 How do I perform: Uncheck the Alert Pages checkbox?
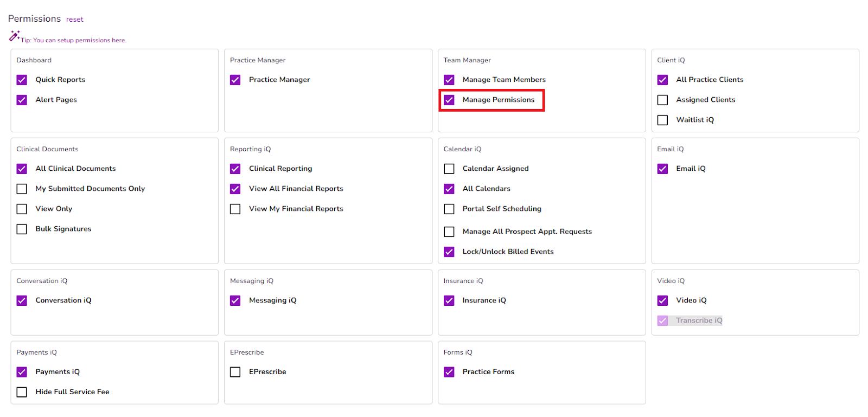22,100
